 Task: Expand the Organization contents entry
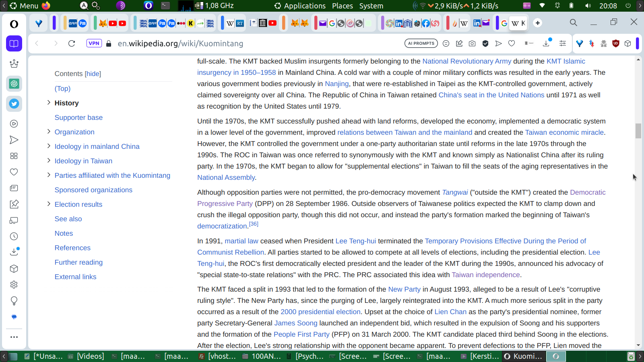(49, 132)
